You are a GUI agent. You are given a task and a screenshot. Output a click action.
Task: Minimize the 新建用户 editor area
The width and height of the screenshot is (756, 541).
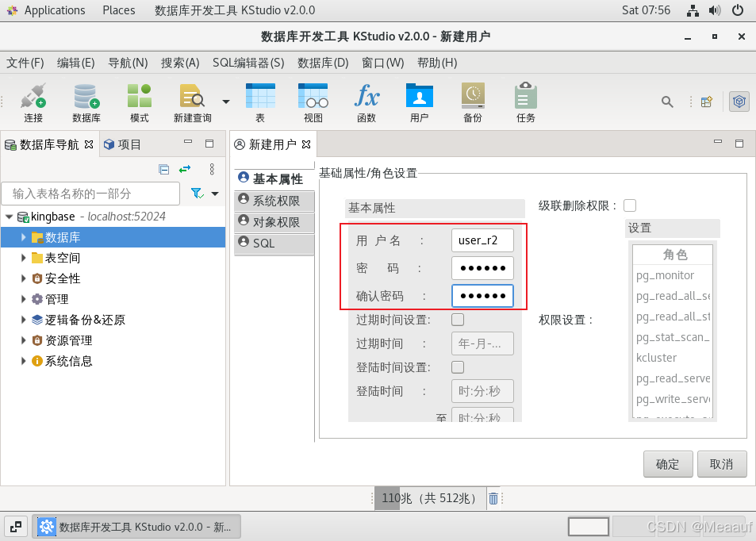click(718, 142)
